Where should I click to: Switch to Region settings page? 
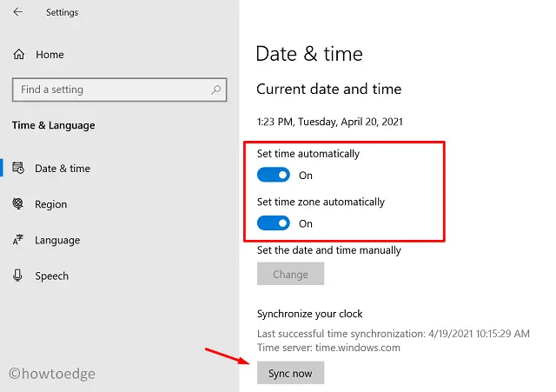point(50,204)
